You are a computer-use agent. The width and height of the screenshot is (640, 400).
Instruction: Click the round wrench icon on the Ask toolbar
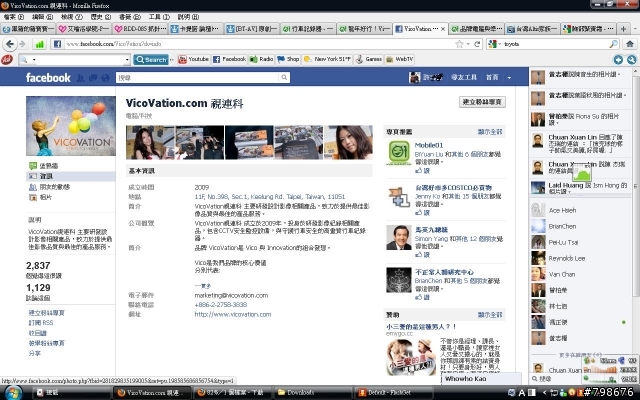pyautogui.click(x=631, y=60)
